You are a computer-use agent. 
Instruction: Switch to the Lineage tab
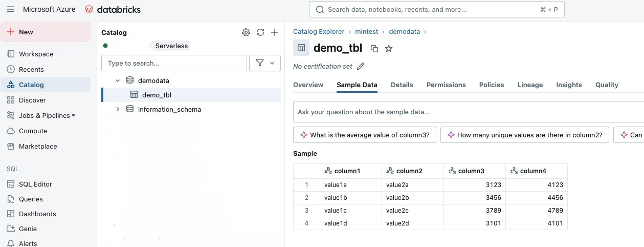[530, 85]
